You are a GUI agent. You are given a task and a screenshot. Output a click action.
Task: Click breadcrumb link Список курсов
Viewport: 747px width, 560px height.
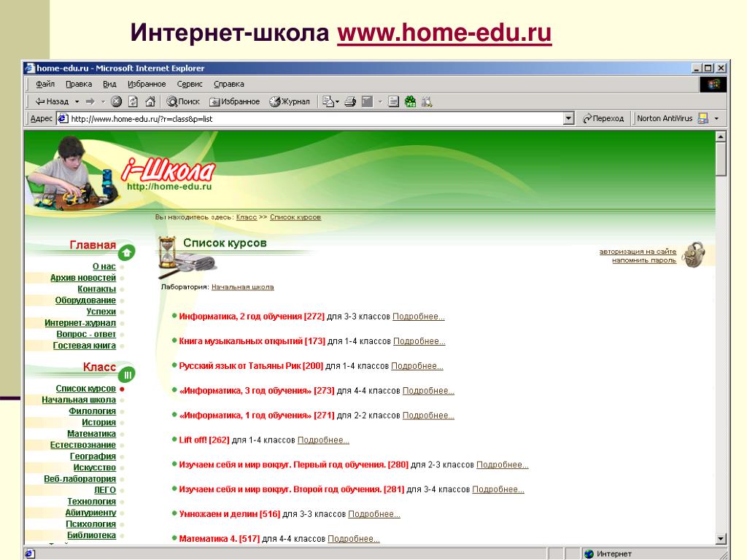295,217
